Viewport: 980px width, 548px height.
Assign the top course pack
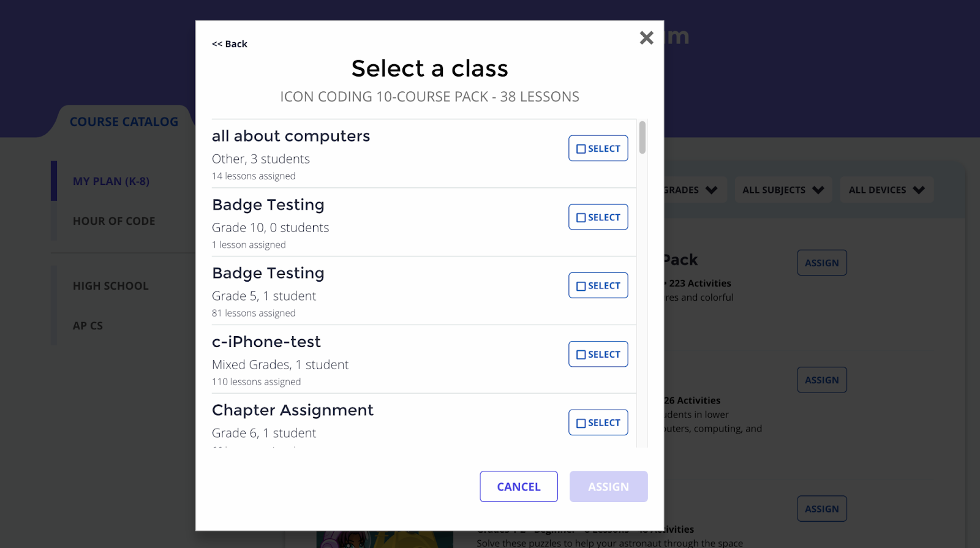click(x=822, y=263)
